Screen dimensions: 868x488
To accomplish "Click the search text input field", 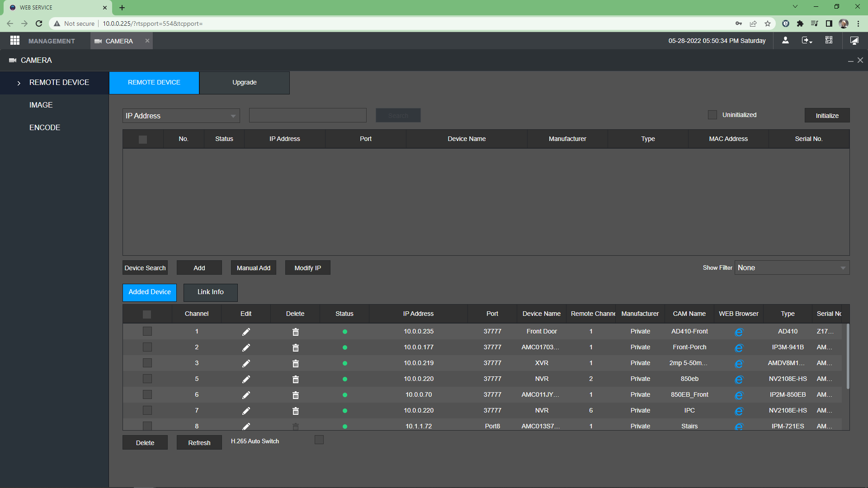I will coord(308,115).
